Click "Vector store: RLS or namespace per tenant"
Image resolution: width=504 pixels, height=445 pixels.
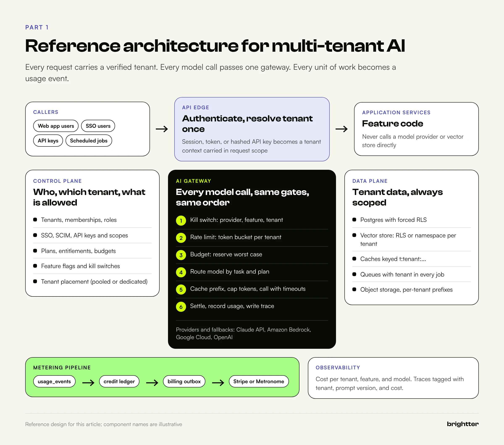[408, 240]
